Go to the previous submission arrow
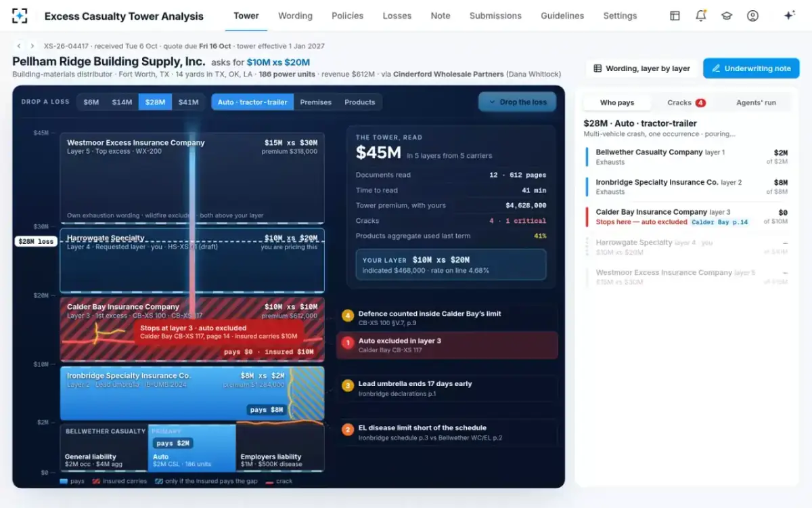The image size is (812, 508). click(19, 46)
